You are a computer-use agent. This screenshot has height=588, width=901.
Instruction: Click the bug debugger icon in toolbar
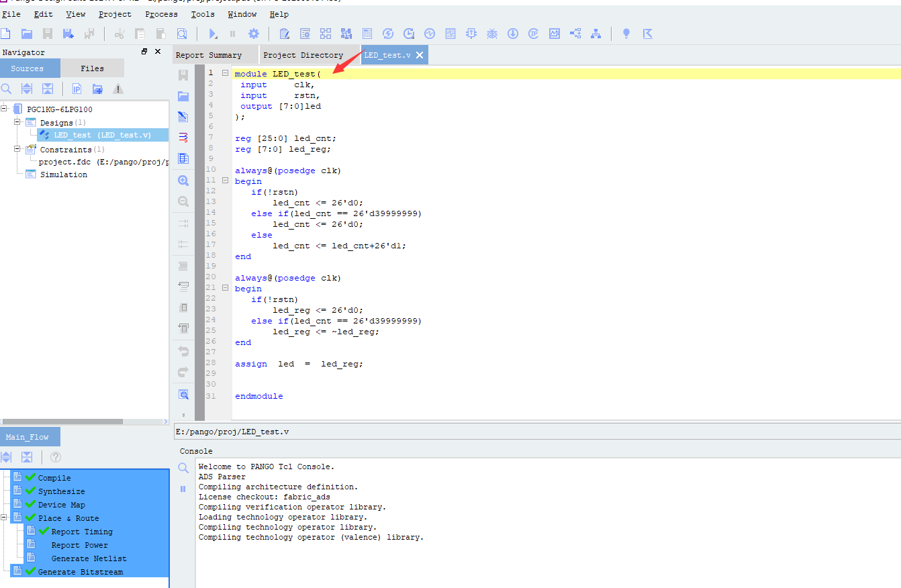tap(492, 34)
